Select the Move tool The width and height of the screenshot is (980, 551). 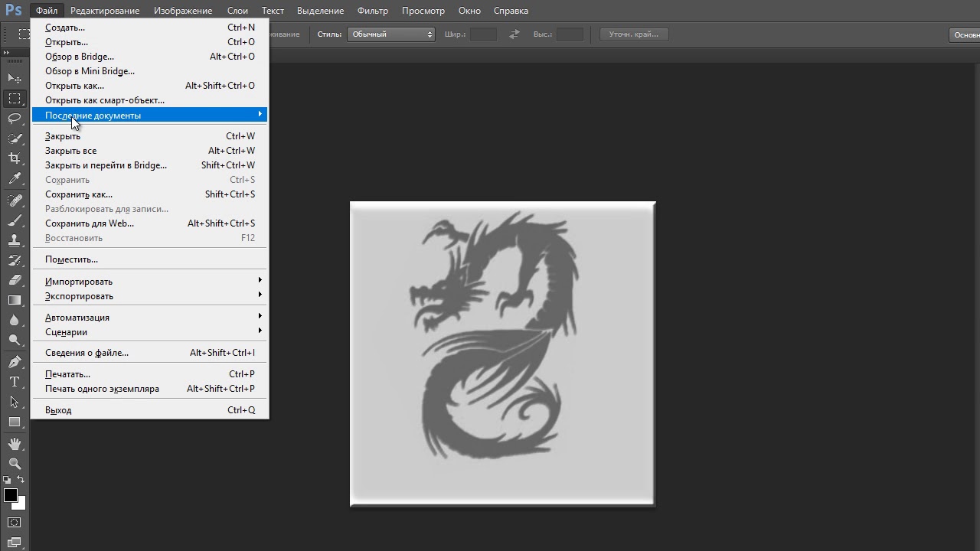click(15, 79)
